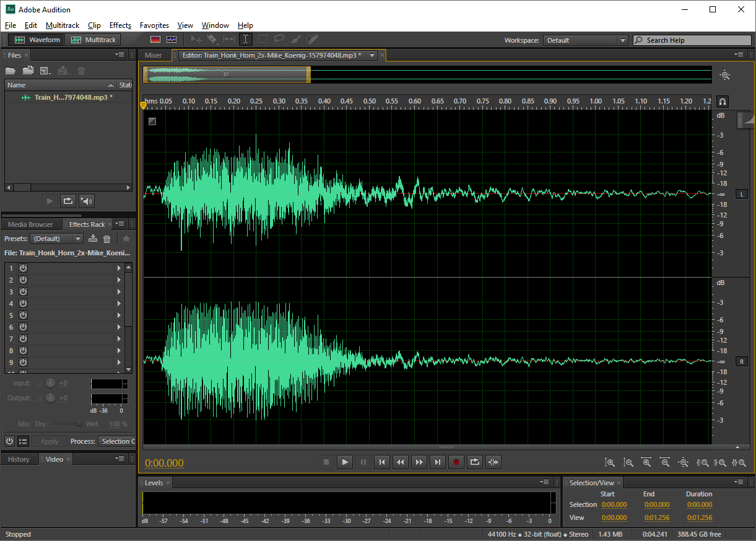756x541 pixels.
Task: Switch to the Multitrack view
Action: tap(93, 40)
